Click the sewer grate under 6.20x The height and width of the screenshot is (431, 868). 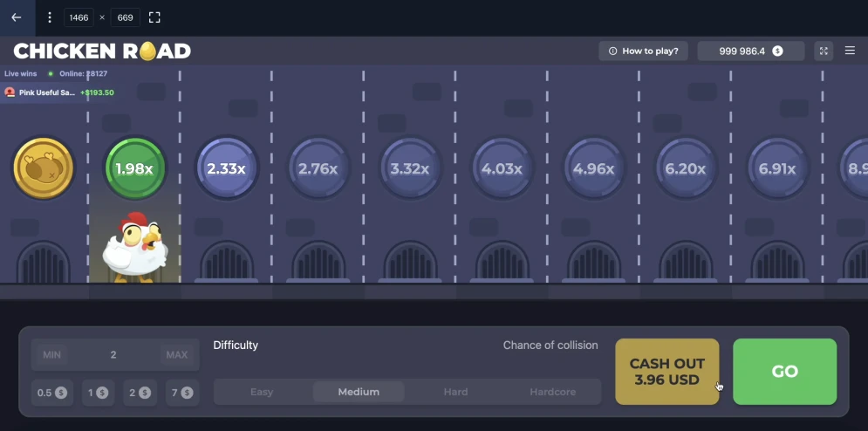(x=686, y=262)
